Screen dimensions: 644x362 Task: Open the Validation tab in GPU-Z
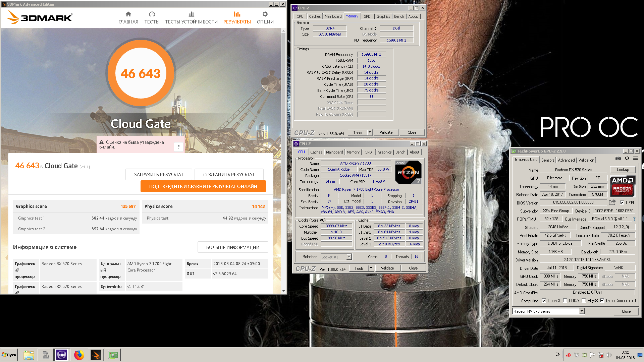pos(586,160)
